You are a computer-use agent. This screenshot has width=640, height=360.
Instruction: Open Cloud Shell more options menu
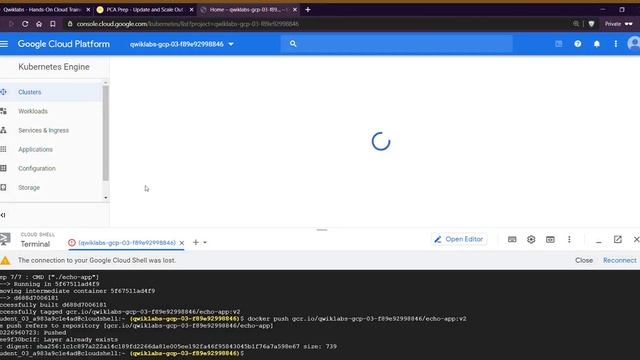click(569, 240)
